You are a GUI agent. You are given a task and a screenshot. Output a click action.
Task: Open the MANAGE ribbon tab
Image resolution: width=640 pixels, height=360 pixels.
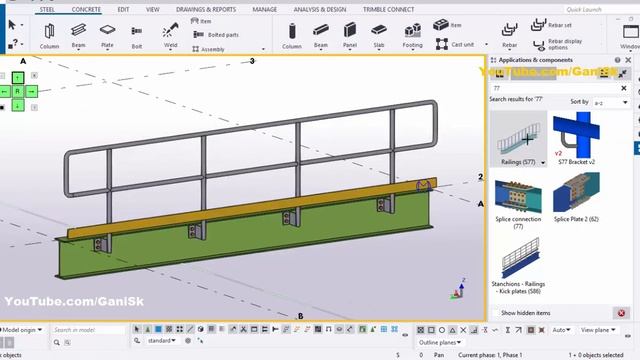click(x=264, y=9)
